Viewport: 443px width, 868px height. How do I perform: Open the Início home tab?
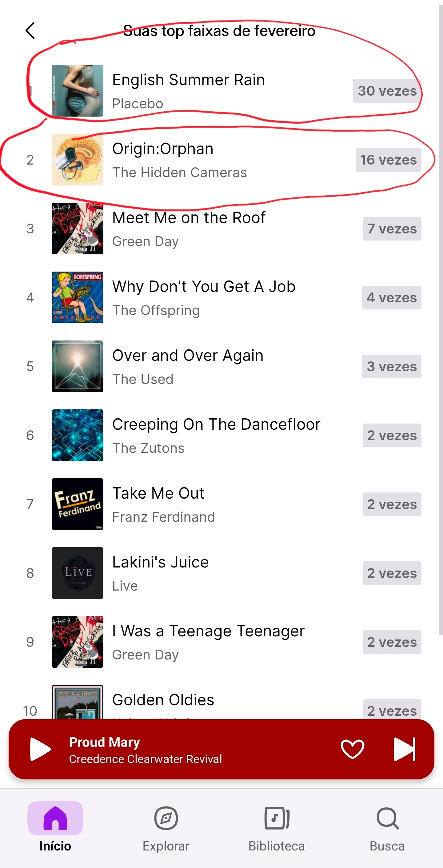(x=55, y=826)
